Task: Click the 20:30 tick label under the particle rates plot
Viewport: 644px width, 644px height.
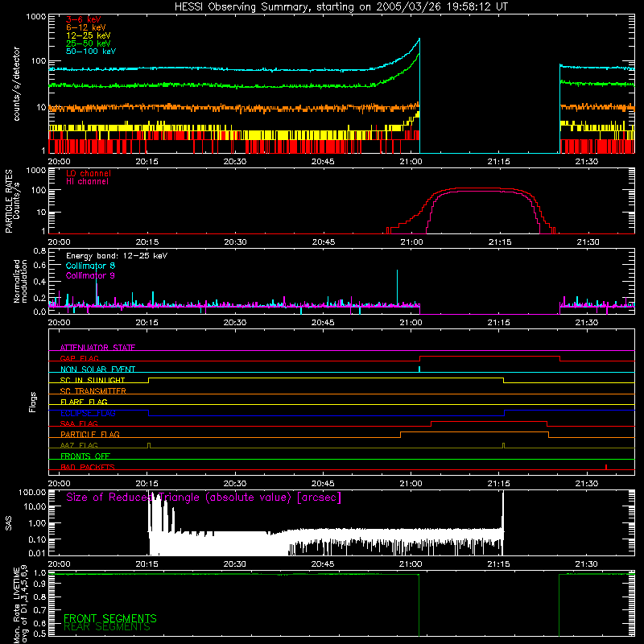Action: click(235, 242)
